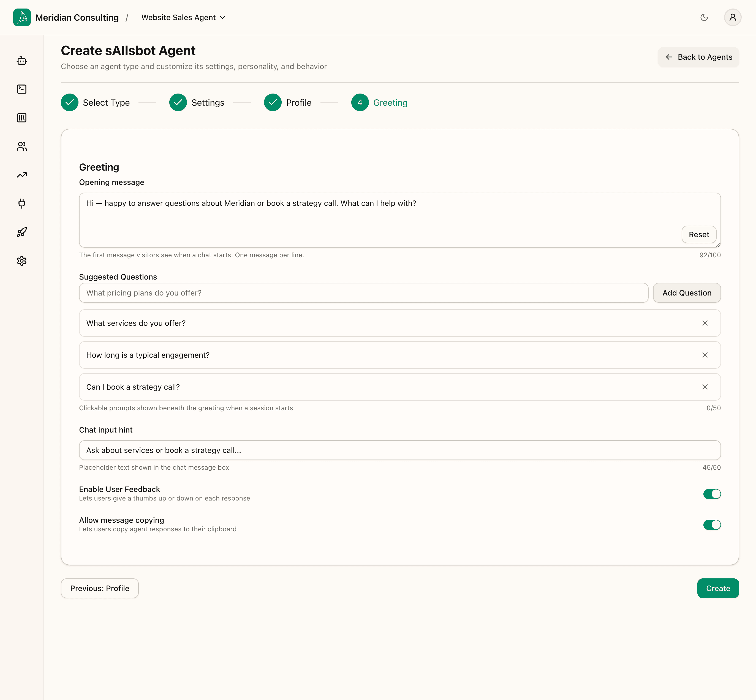Toggle Enable User Feedback switch
756x700 pixels.
click(712, 494)
